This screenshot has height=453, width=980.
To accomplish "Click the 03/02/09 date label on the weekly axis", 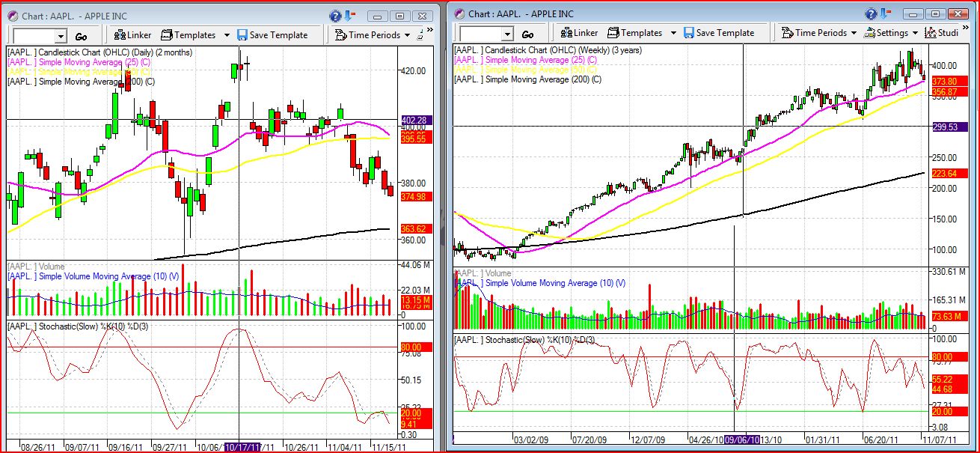I will click(x=532, y=440).
